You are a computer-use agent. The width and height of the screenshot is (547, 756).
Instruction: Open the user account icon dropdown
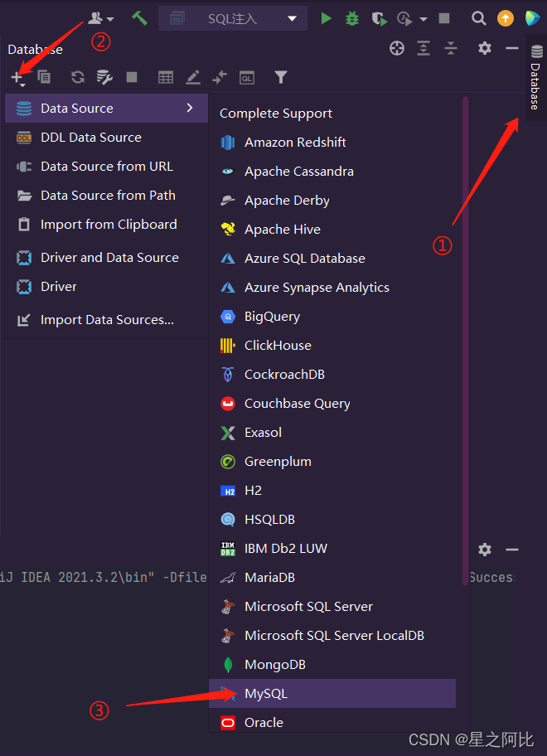tap(101, 18)
